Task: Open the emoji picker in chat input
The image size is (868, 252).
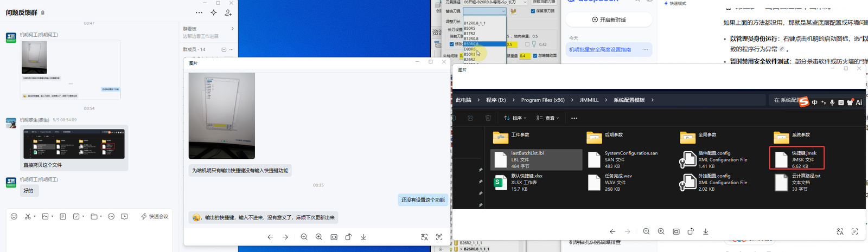Action: pyautogui.click(x=14, y=216)
